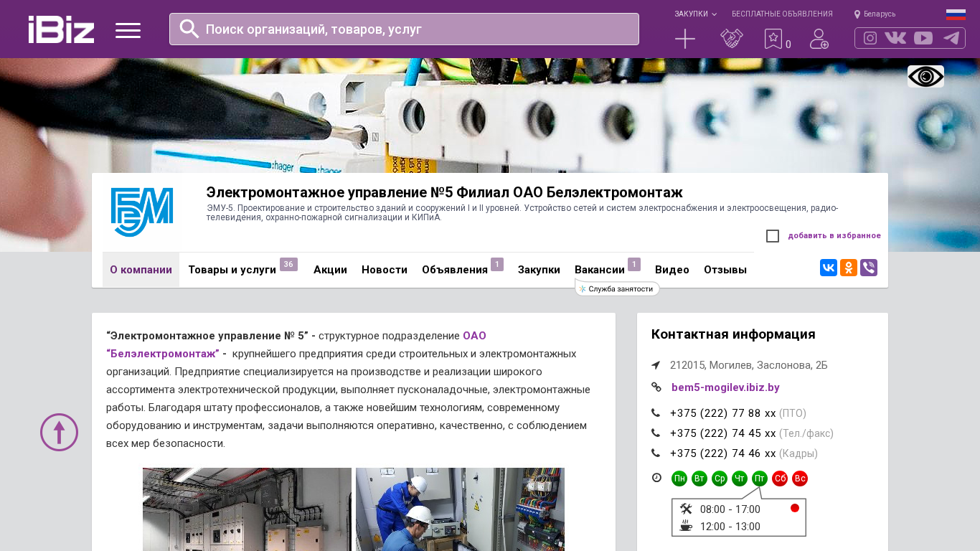
Task: Click the lunch break '12:00 - 13:00'
Action: 730,527
